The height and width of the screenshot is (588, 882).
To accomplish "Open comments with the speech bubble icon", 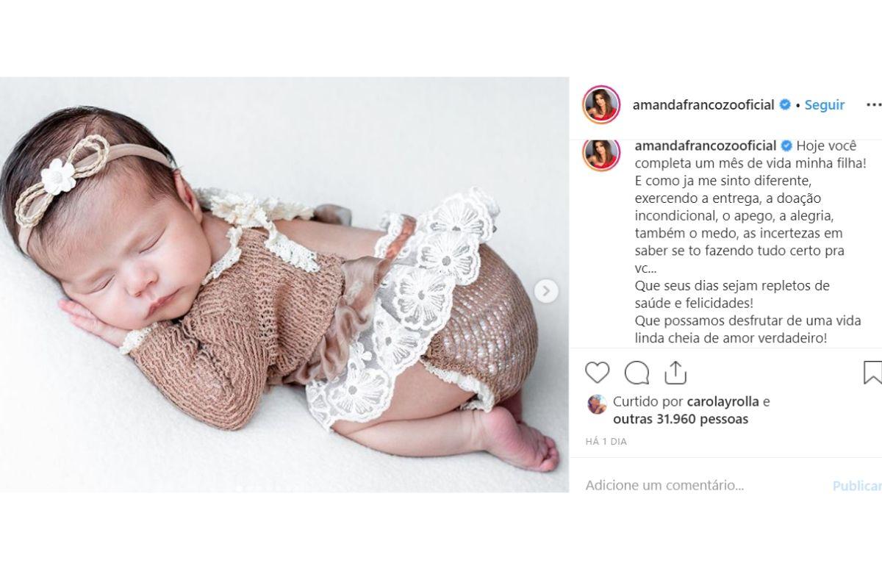I will pos(637,373).
